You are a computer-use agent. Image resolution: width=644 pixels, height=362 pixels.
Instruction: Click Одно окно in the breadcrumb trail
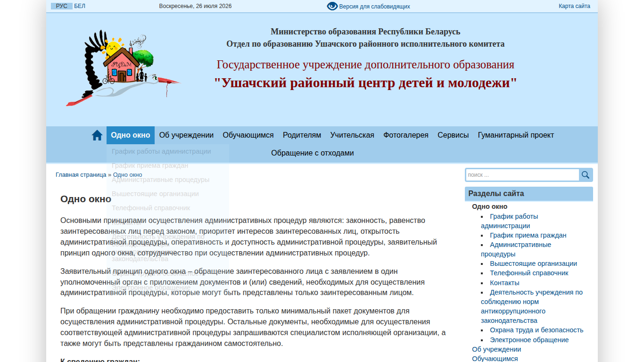[x=127, y=175]
